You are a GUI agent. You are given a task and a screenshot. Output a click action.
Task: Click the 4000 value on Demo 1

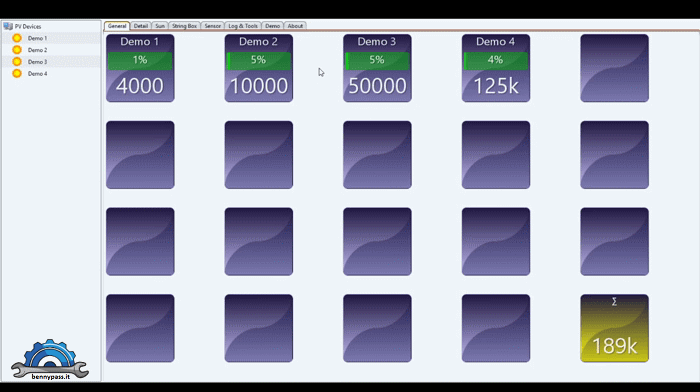click(140, 86)
